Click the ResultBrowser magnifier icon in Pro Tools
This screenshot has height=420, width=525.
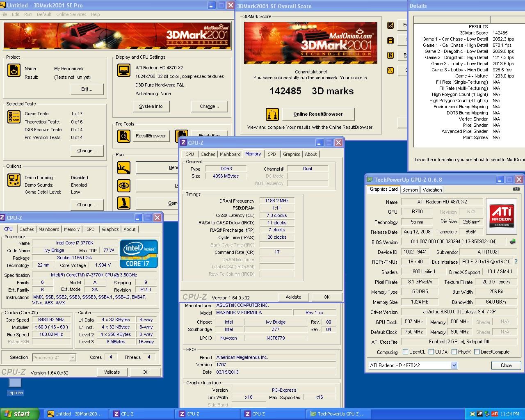(x=124, y=136)
